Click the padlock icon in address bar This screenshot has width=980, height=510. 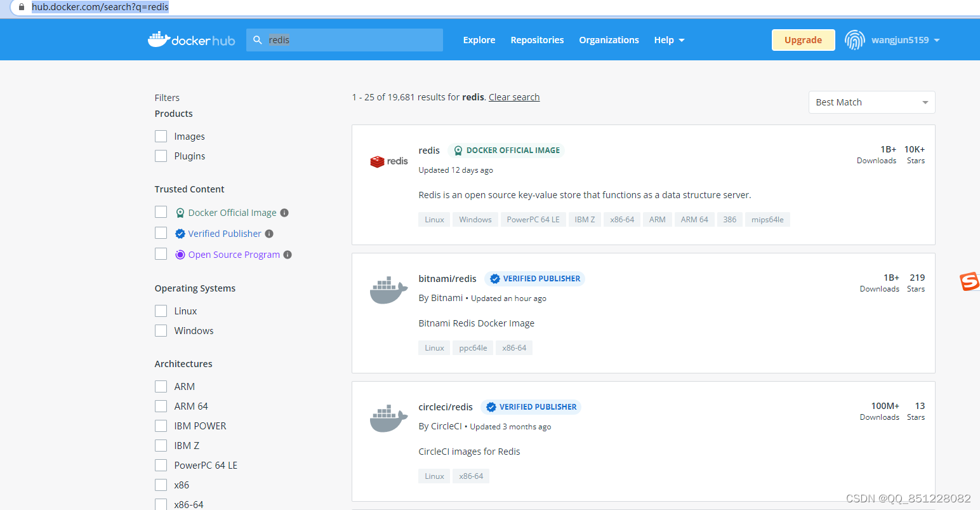[22, 7]
